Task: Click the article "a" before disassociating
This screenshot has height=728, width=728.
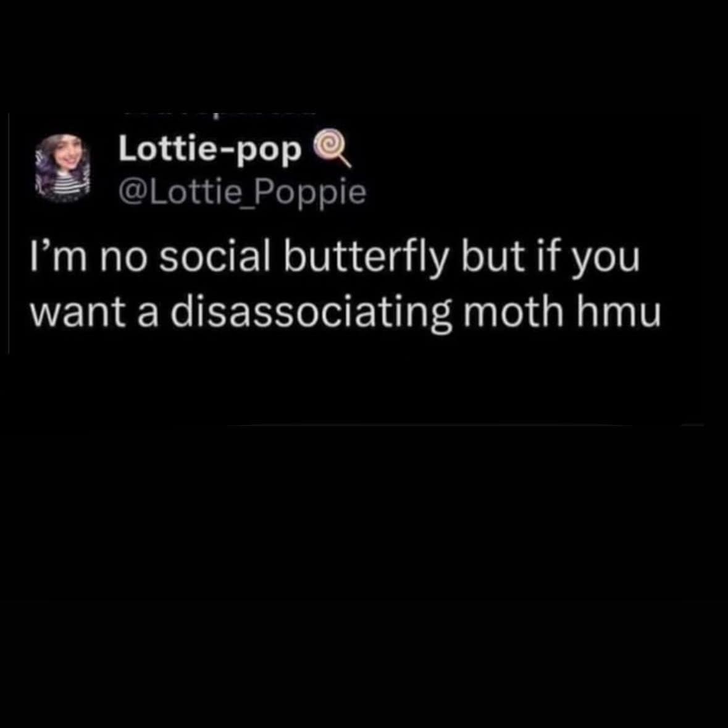Action: coord(148,314)
